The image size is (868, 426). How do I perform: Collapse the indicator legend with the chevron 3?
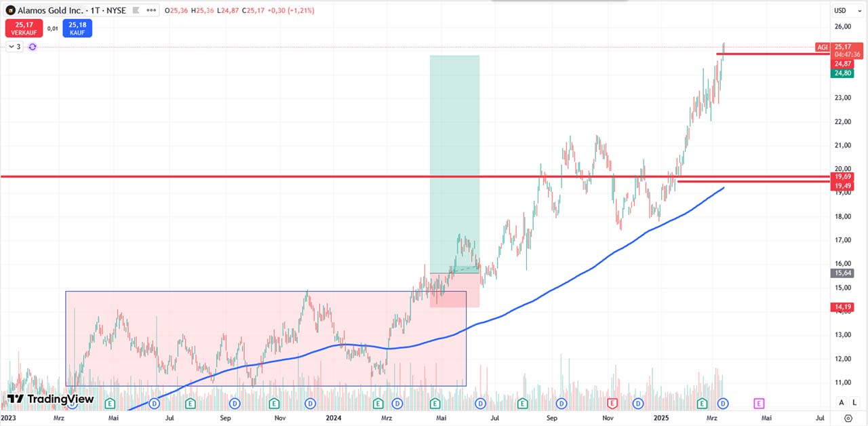pos(14,47)
